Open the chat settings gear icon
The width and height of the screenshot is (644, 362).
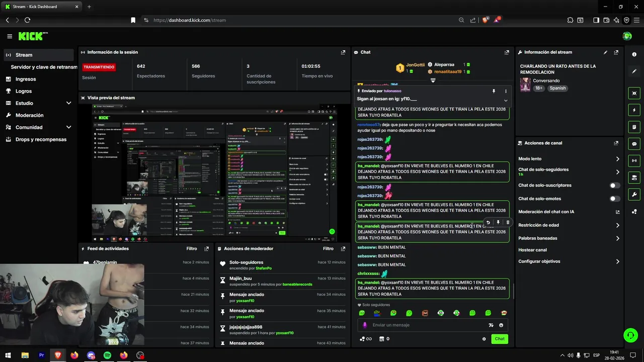pos(484,339)
